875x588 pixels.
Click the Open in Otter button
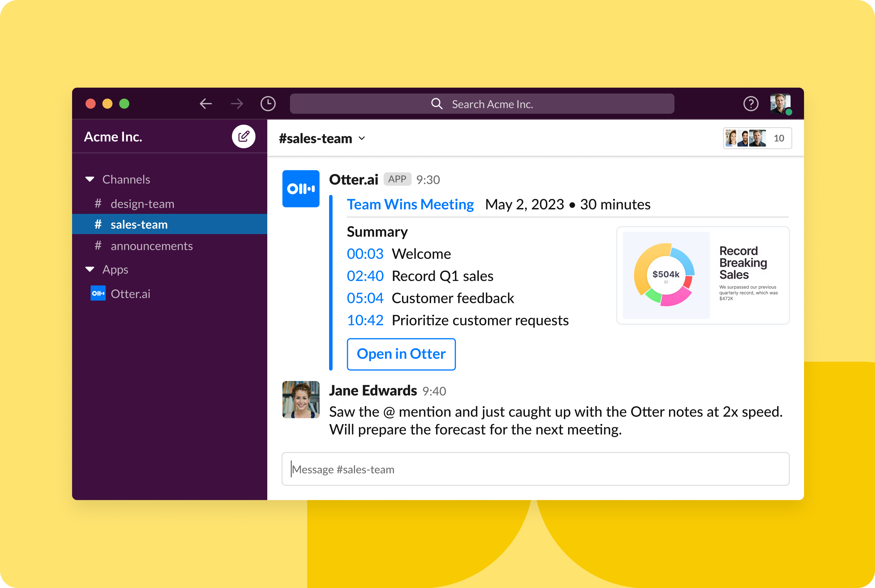(x=401, y=354)
